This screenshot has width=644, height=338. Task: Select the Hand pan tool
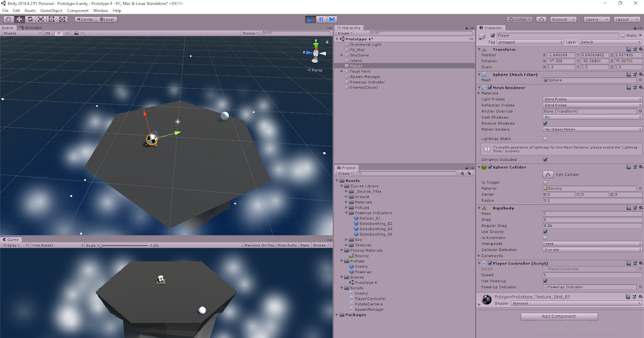click(8, 19)
